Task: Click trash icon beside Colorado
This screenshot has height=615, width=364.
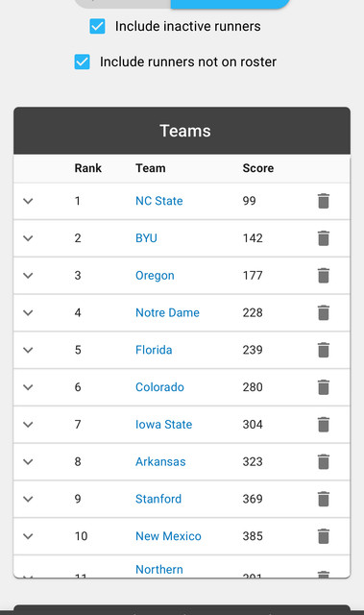Action: [x=324, y=387]
